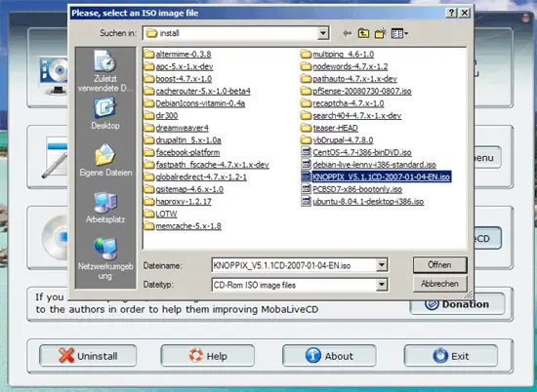
Task: Expand the Dateityp dropdown arrow
Action: point(382,285)
